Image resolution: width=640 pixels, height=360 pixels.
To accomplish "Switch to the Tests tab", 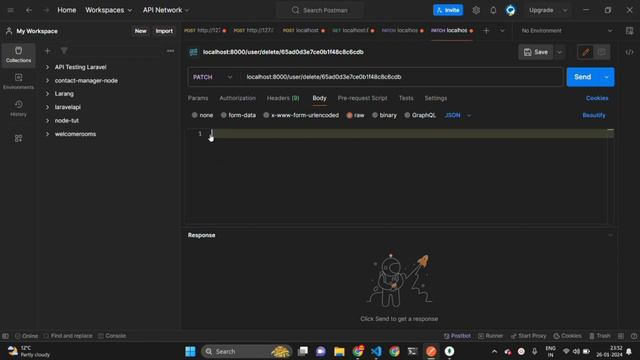I will [406, 98].
